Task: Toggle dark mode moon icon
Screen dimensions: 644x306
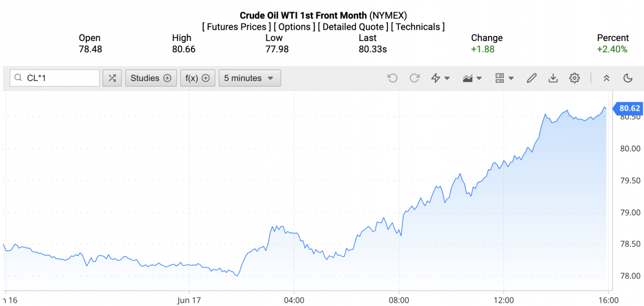Action: (x=628, y=78)
